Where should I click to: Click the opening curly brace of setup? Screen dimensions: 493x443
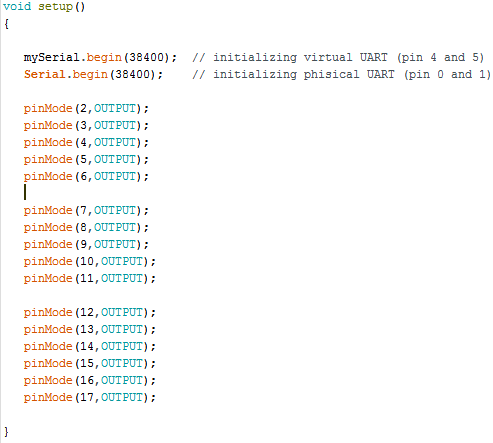6,24
